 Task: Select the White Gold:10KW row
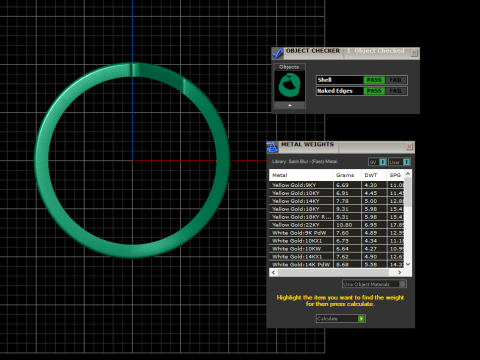[x=337, y=249]
